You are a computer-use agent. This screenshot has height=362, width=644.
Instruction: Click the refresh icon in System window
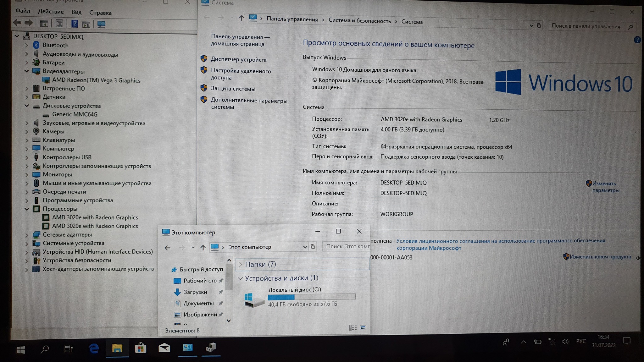coord(539,25)
